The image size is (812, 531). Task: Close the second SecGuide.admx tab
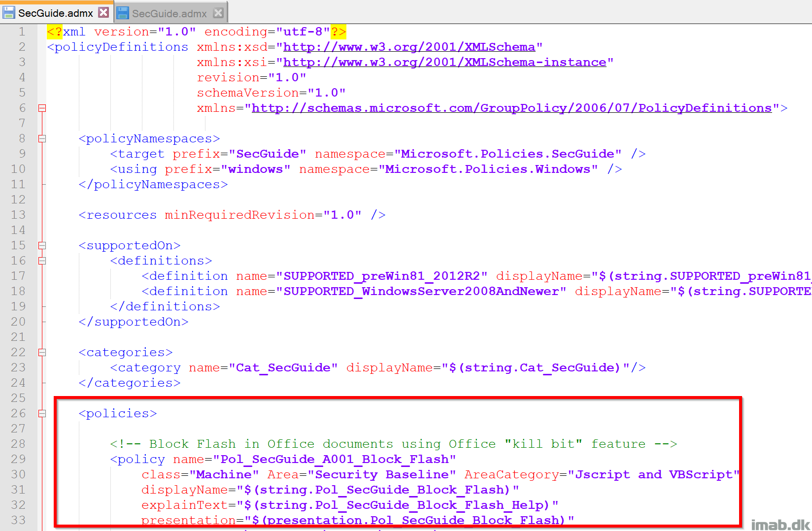[218, 13]
